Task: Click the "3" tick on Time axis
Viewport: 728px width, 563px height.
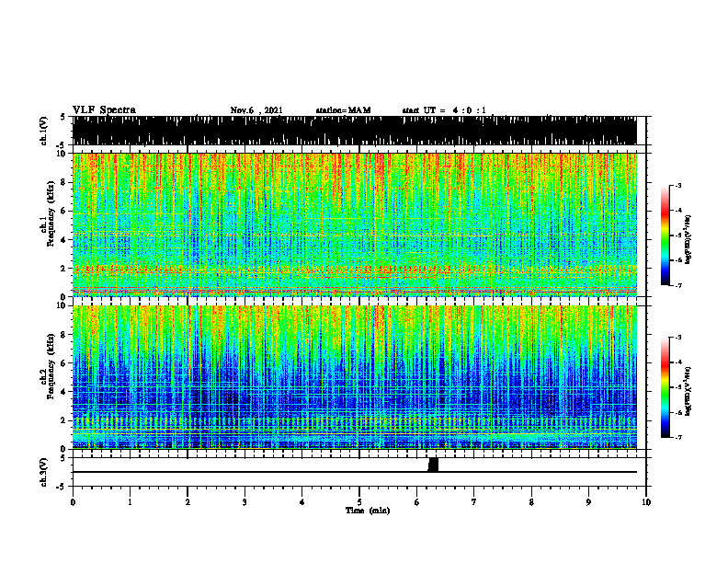Action: click(245, 502)
